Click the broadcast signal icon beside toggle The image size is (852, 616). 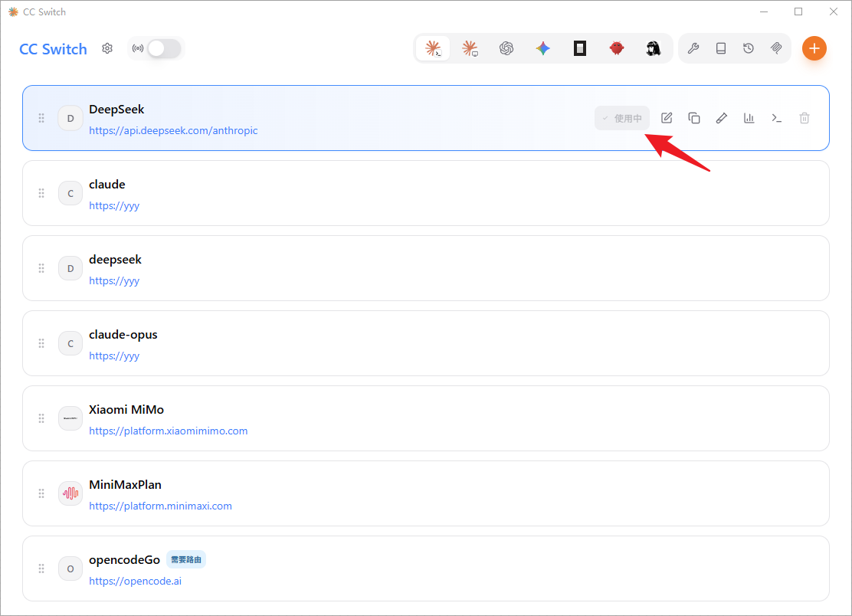point(138,48)
